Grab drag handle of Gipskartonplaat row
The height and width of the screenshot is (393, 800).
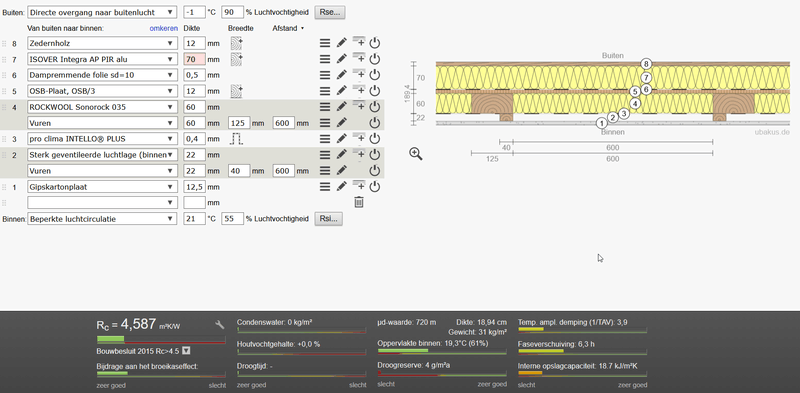click(5, 187)
